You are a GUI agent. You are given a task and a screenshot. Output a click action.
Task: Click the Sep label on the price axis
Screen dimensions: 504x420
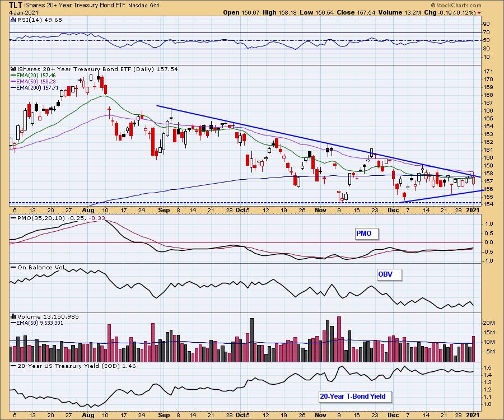pos(164,210)
